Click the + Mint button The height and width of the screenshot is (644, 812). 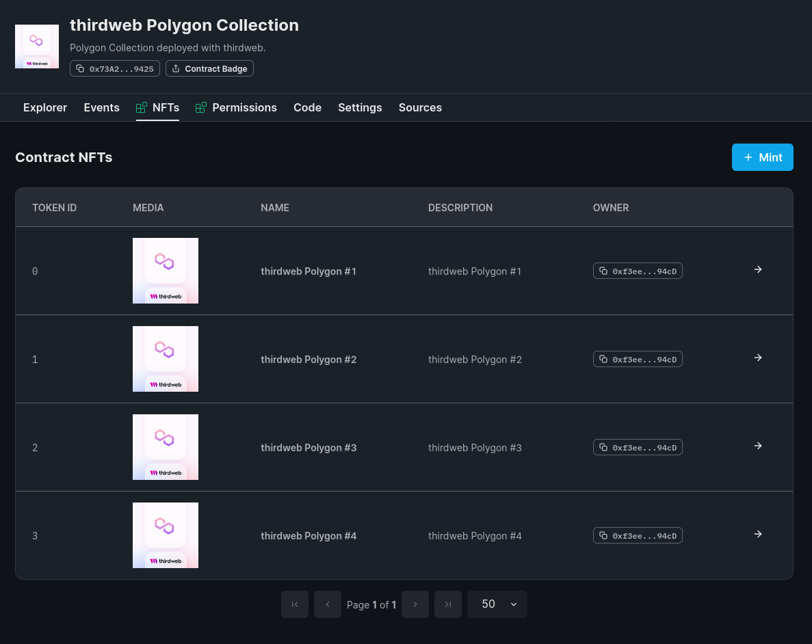(x=762, y=157)
